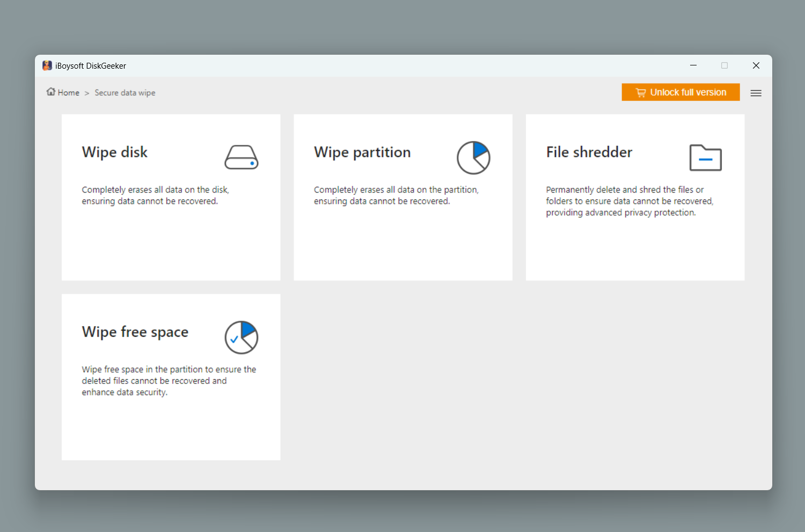Screen dimensions: 805x532
Task: Open the hamburger menu
Action: (x=756, y=93)
